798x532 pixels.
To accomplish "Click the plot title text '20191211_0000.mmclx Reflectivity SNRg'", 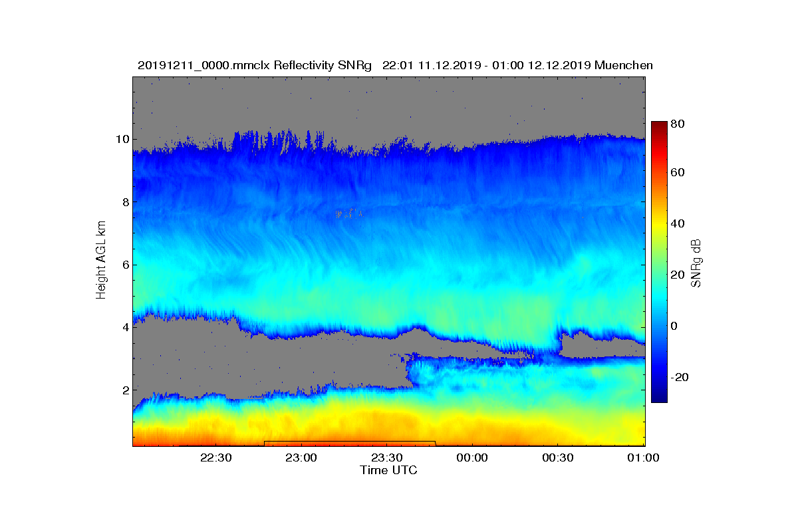I will [256, 65].
